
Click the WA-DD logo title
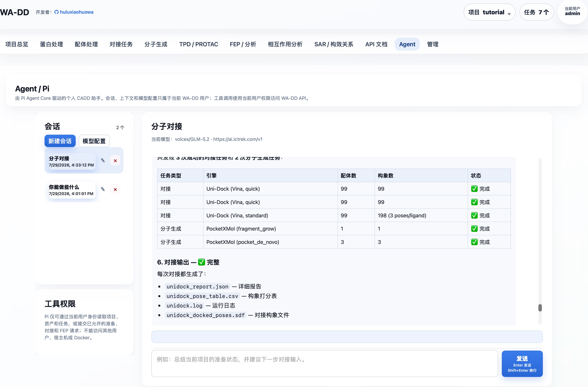pyautogui.click(x=15, y=12)
